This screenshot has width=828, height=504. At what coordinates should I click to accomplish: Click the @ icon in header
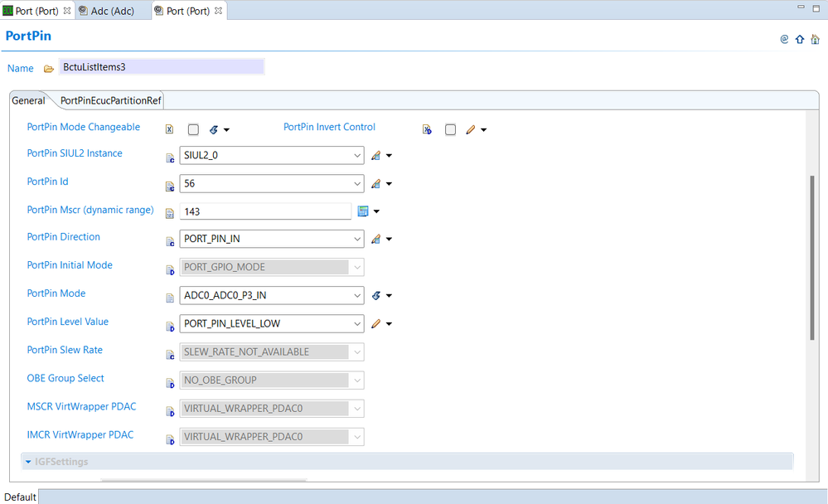click(x=784, y=39)
